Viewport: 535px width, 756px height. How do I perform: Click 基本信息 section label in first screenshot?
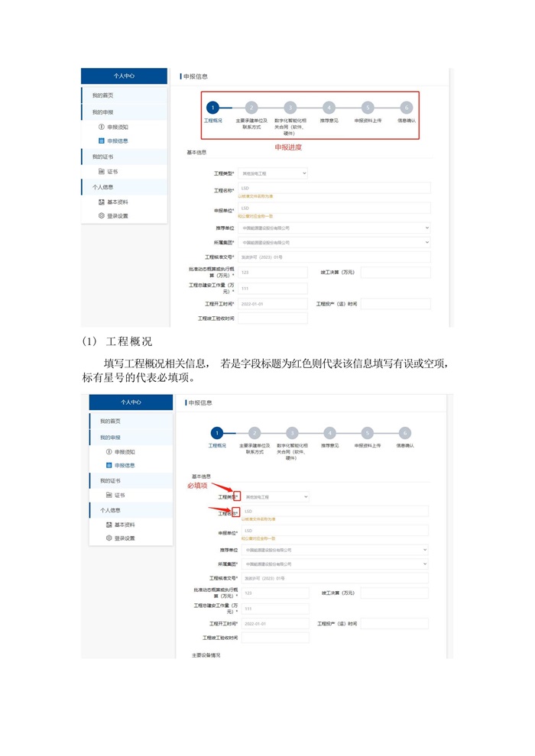click(x=196, y=153)
